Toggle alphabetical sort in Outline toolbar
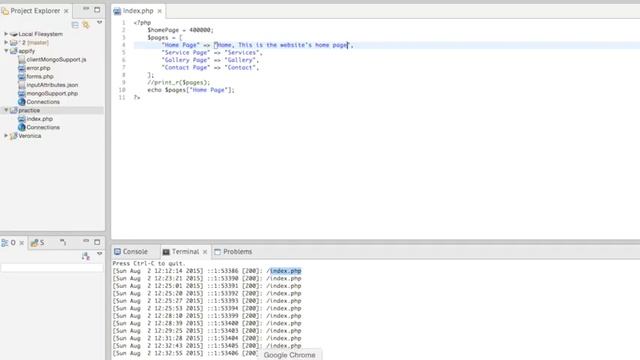The height and width of the screenshot is (360, 640). [x=85, y=256]
